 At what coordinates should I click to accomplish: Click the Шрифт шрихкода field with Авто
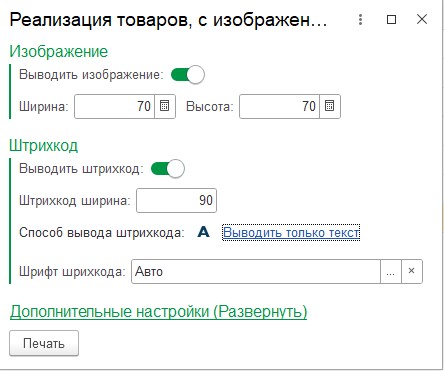[256, 271]
